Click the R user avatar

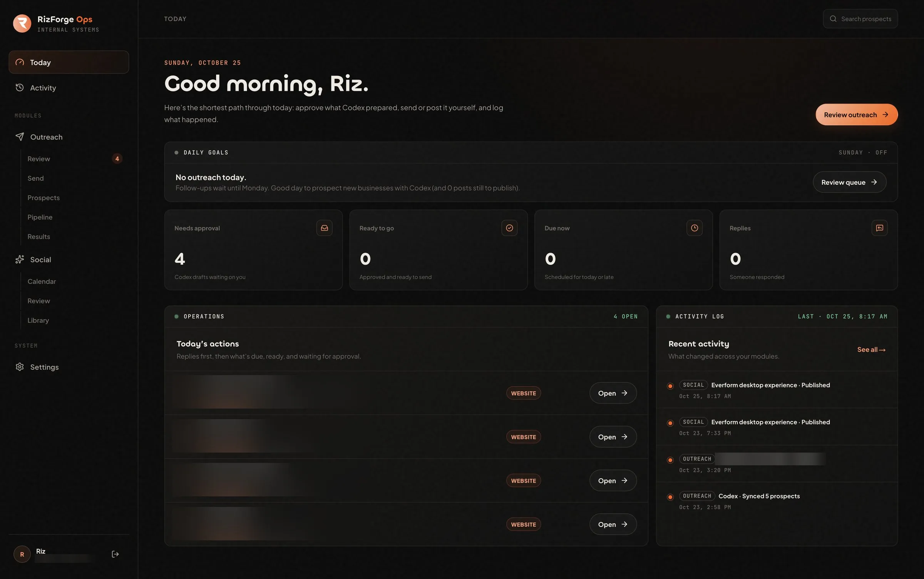(22, 554)
